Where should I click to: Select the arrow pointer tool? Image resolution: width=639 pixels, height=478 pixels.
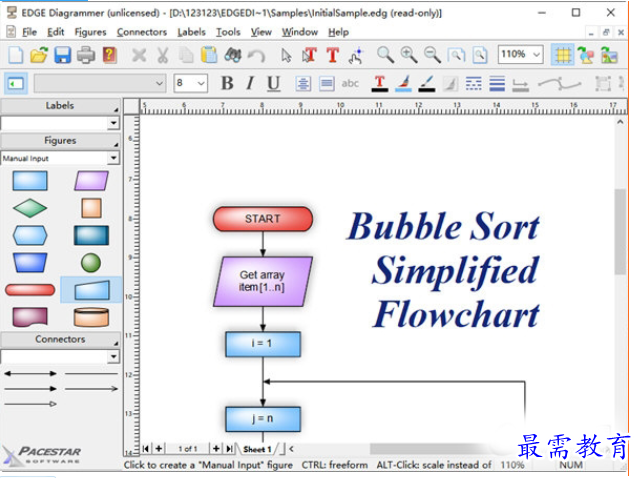(286, 55)
